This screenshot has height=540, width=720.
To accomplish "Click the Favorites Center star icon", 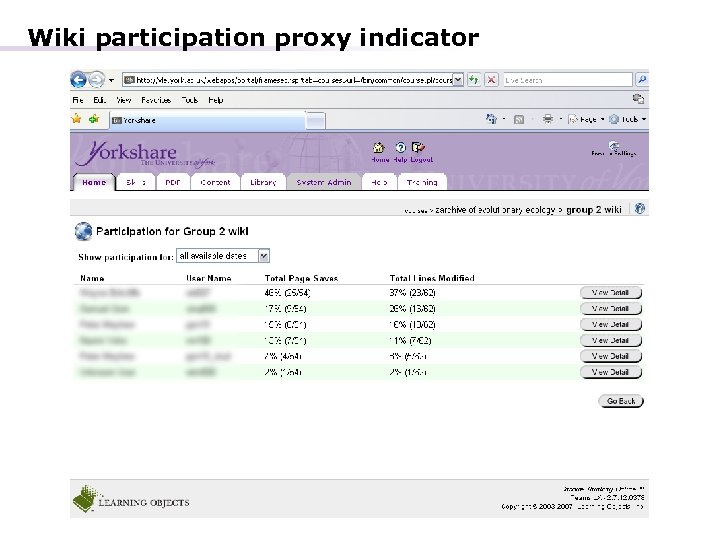I will [x=76, y=119].
